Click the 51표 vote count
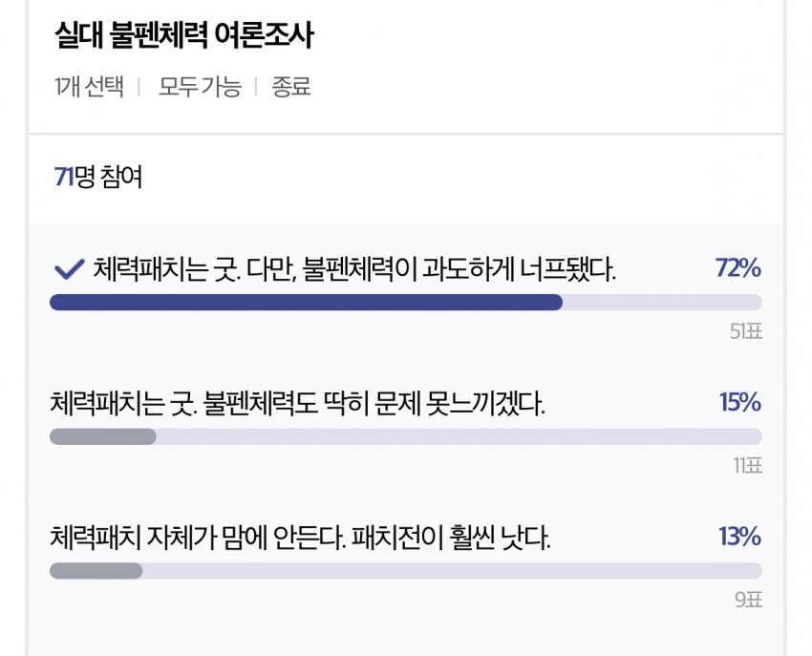The height and width of the screenshot is (656, 812). [x=745, y=332]
